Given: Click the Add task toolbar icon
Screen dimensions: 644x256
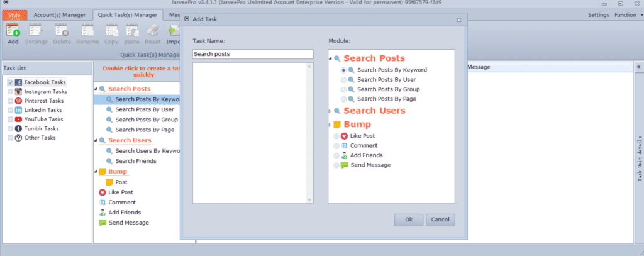Looking at the screenshot, I should tap(13, 30).
